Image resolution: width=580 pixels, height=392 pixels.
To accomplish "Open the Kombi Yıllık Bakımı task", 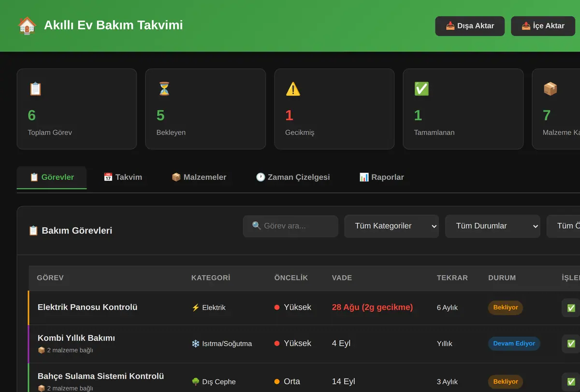I will (76, 338).
